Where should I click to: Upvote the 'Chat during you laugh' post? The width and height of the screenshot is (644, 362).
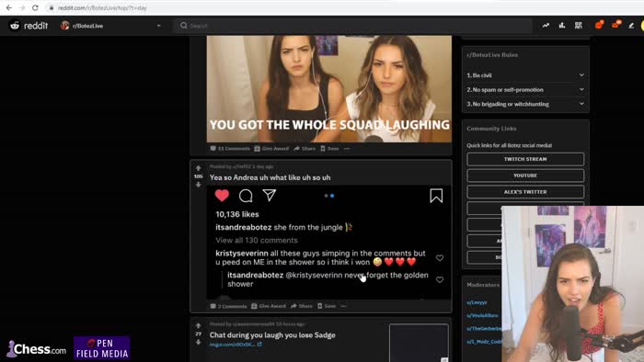(x=199, y=325)
